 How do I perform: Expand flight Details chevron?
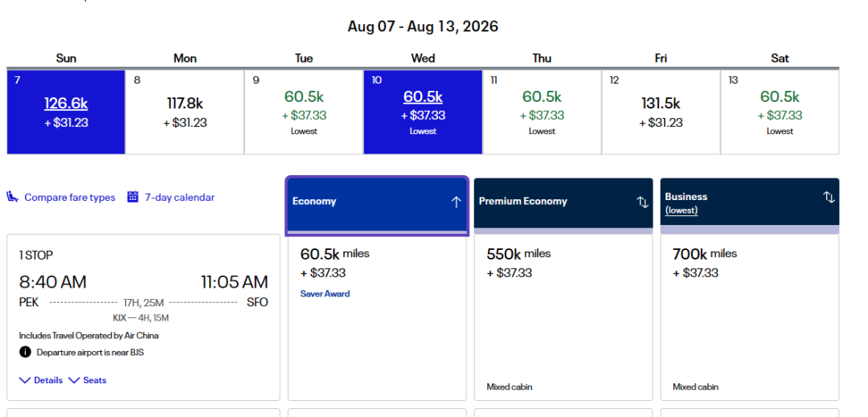[x=26, y=380]
